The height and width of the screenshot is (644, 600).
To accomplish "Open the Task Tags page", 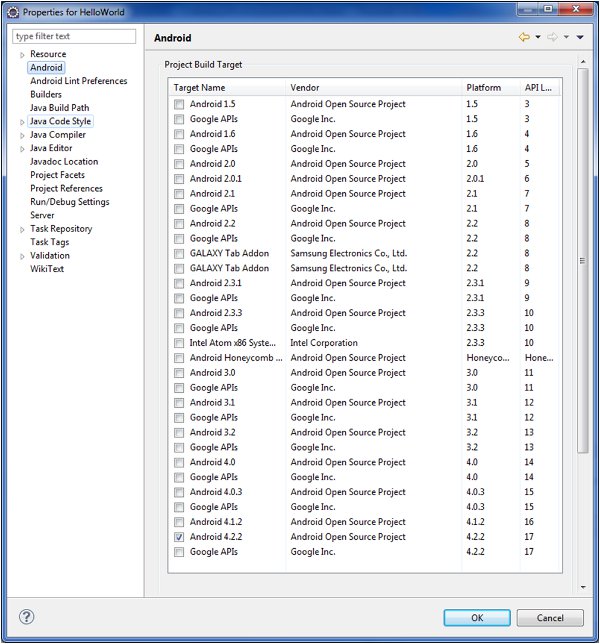I will point(50,242).
